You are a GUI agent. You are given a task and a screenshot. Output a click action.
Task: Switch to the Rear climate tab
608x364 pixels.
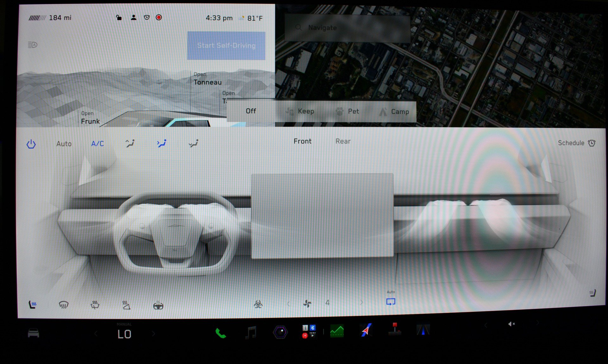tap(343, 141)
